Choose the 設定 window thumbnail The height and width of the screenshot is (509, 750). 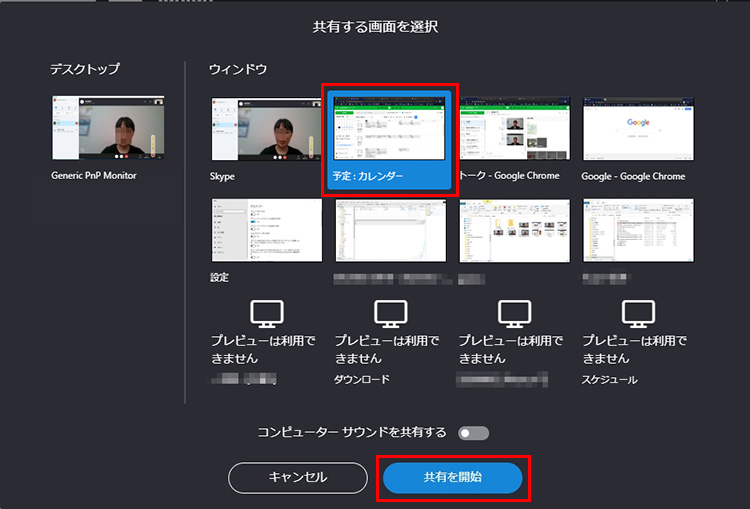pos(266,230)
